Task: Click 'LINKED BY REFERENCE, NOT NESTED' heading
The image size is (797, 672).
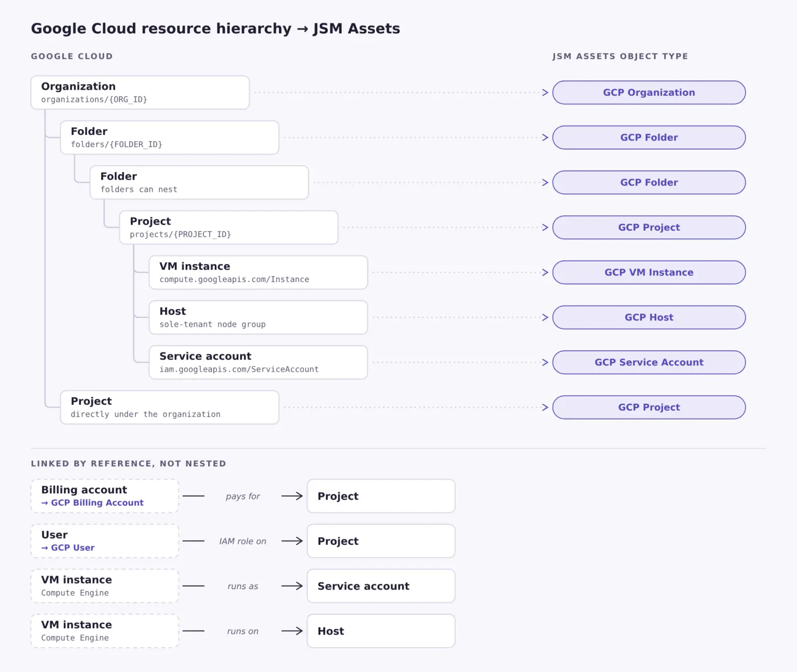Action: point(129,464)
